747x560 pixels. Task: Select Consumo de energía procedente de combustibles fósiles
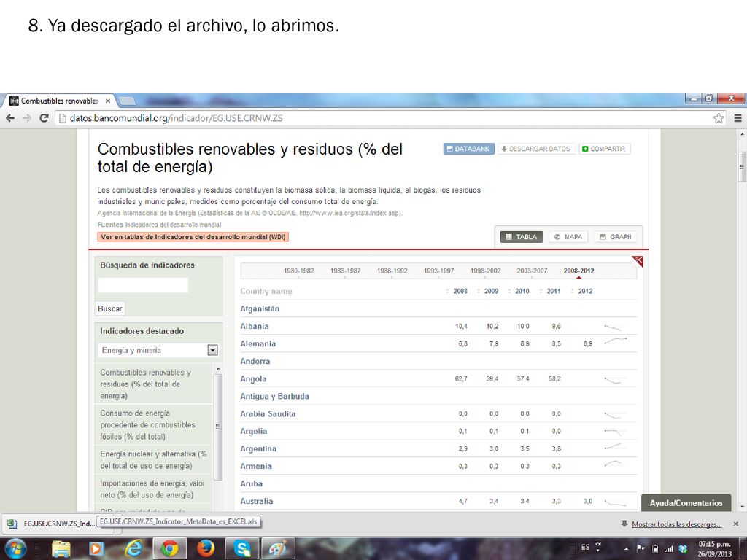click(154, 425)
